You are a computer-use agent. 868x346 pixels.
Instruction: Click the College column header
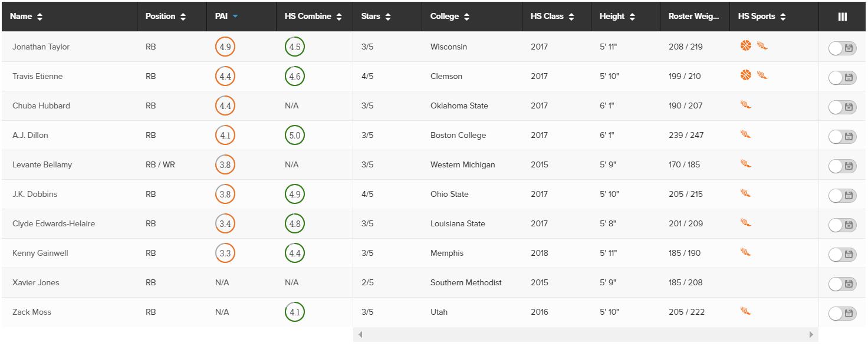(450, 17)
